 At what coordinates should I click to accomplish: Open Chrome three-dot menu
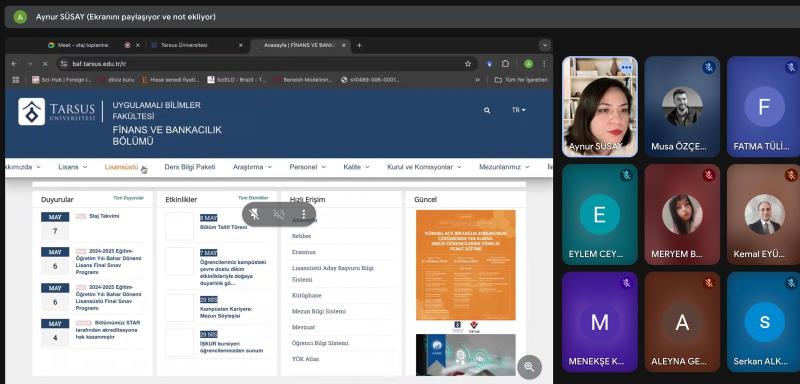[x=544, y=64]
